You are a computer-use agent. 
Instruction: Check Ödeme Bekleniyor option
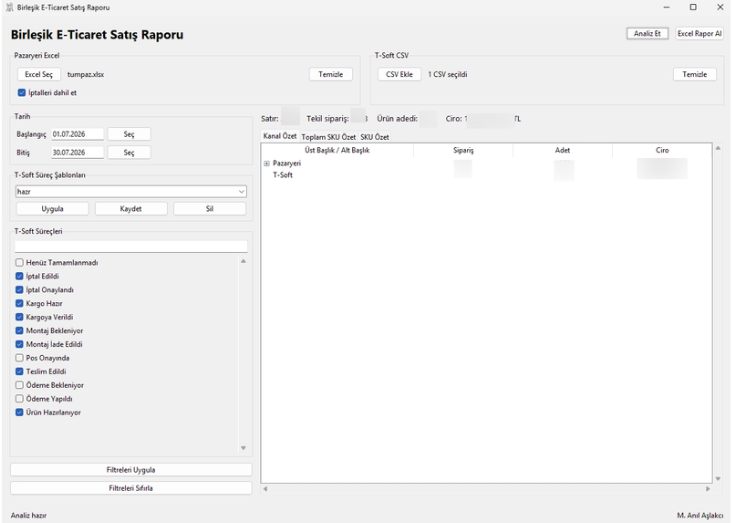click(19, 385)
